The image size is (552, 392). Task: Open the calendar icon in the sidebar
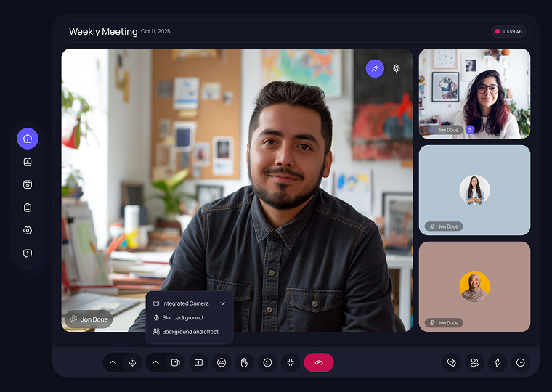click(28, 161)
